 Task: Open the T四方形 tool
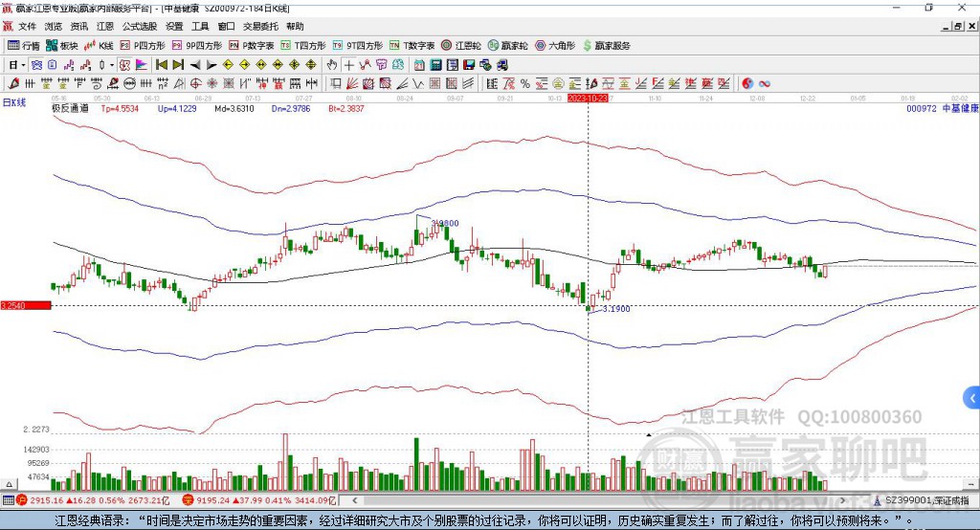303,46
